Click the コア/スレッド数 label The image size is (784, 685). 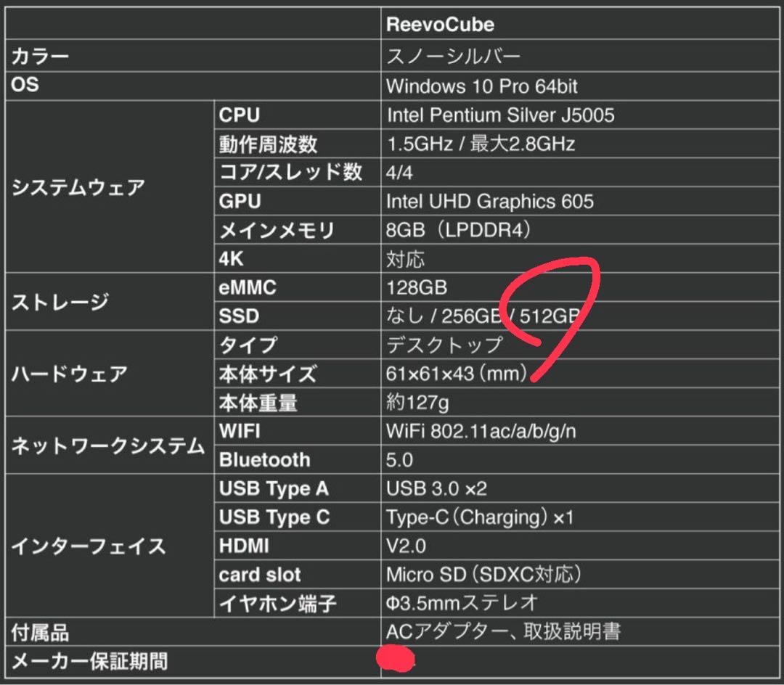click(x=290, y=173)
